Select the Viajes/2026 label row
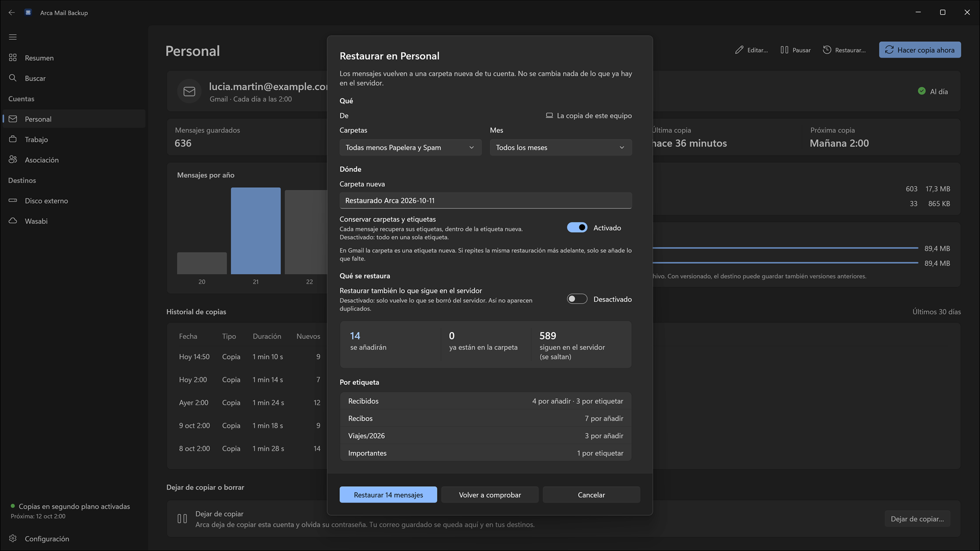 [x=485, y=436]
